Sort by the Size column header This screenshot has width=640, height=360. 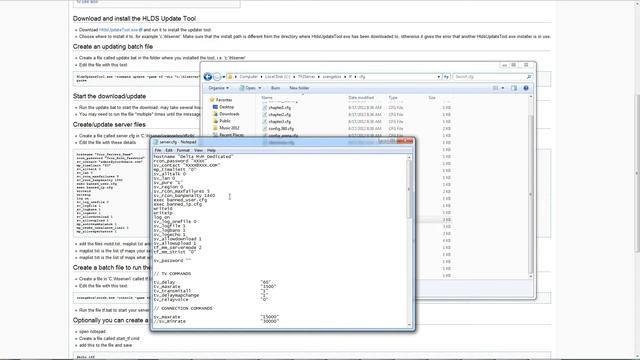tap(432, 98)
